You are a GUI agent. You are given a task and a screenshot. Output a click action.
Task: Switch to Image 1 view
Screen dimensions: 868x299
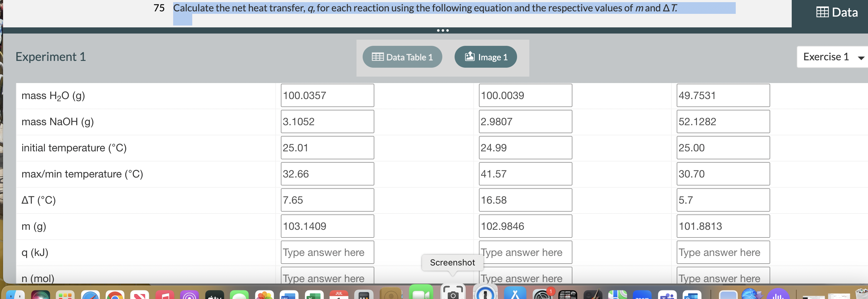(x=486, y=57)
